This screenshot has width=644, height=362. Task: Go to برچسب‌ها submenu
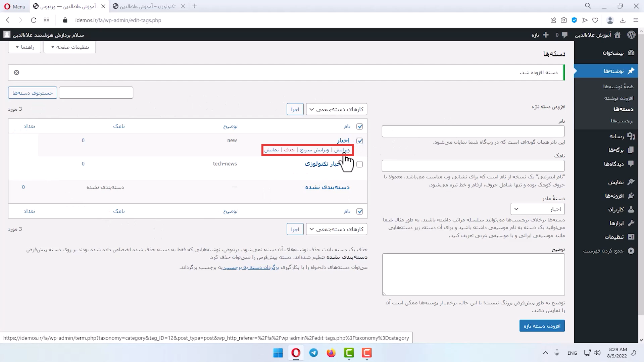tap(622, 121)
